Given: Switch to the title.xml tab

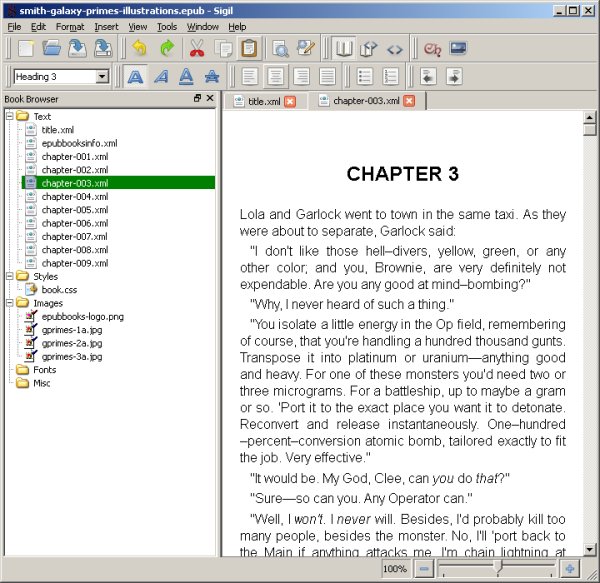Looking at the screenshot, I should tap(264, 101).
